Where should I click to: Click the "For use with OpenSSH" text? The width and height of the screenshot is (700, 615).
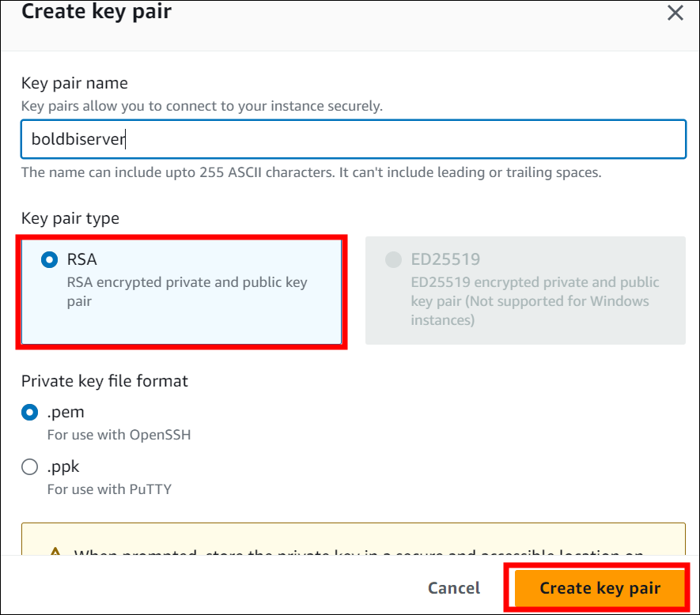pos(119,435)
